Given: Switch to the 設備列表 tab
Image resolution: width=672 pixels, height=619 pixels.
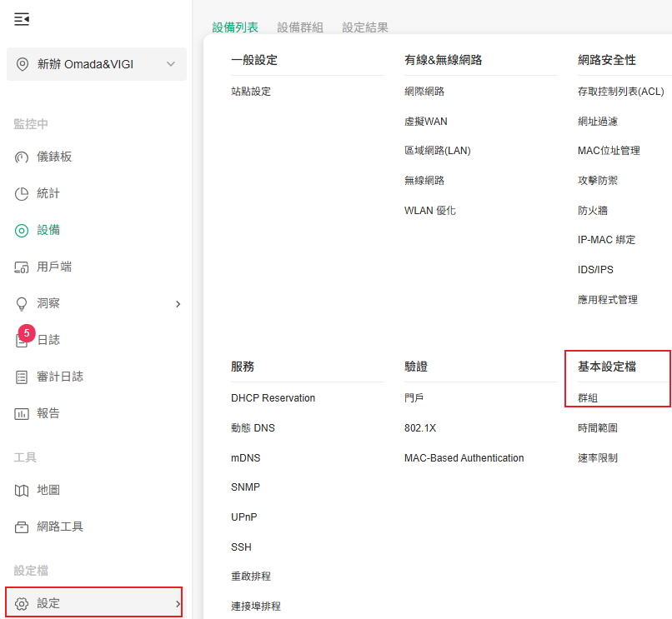Looking at the screenshot, I should (x=235, y=27).
